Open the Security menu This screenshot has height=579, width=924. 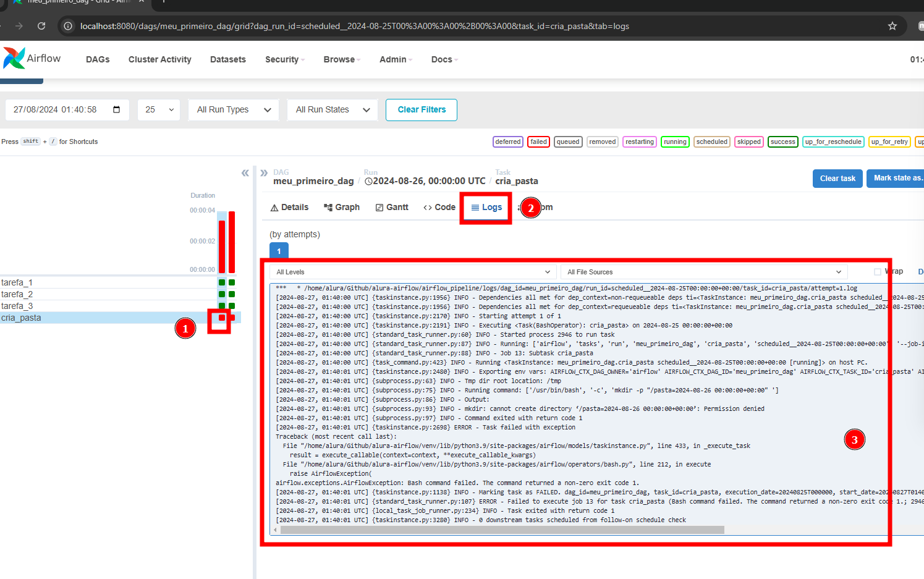click(285, 59)
